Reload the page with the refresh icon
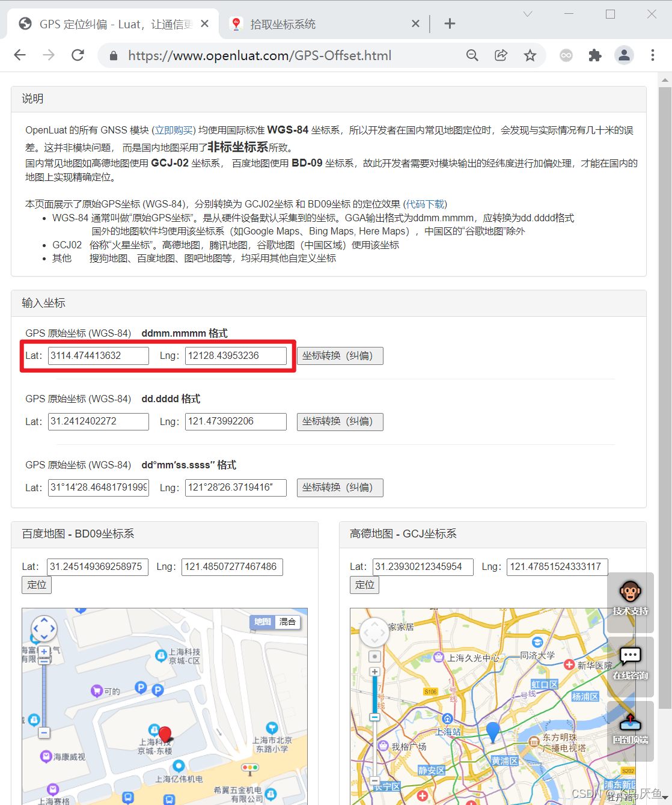 (78, 55)
